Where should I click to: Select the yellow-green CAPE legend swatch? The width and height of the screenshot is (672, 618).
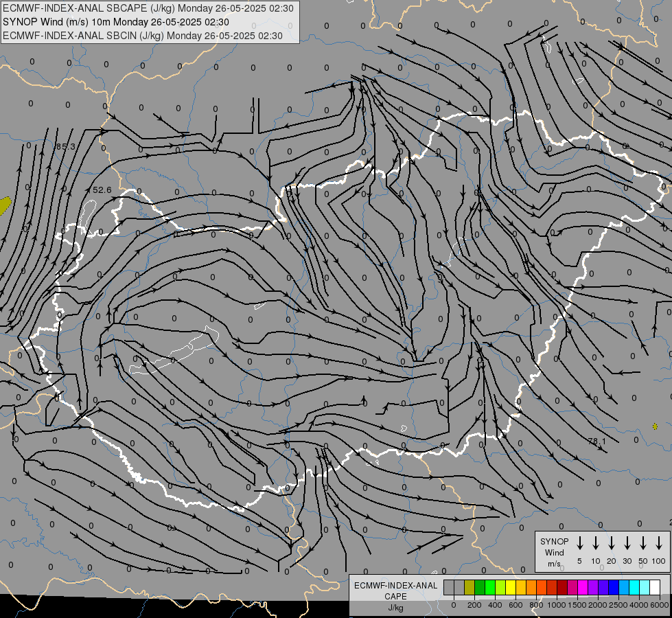[500, 587]
